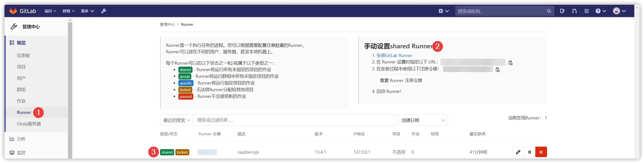Open the 项目 menu in navbar
Screen dimensions: 644x163
coord(50,11)
